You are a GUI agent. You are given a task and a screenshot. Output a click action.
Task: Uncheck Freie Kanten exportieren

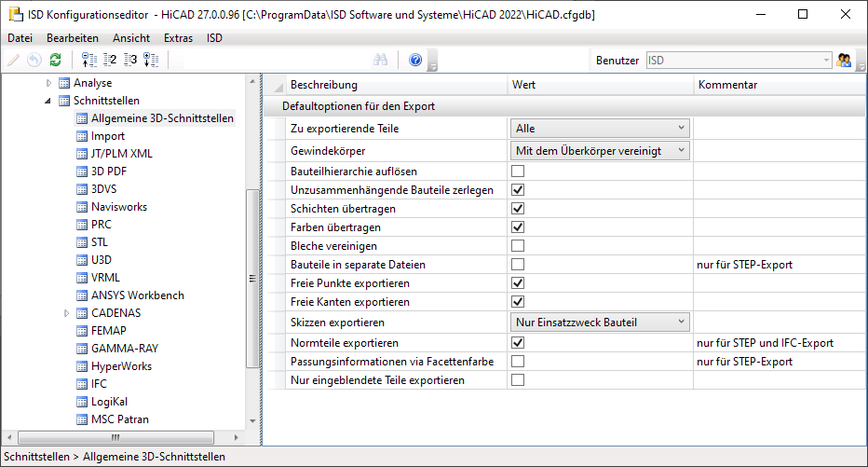pyautogui.click(x=518, y=302)
